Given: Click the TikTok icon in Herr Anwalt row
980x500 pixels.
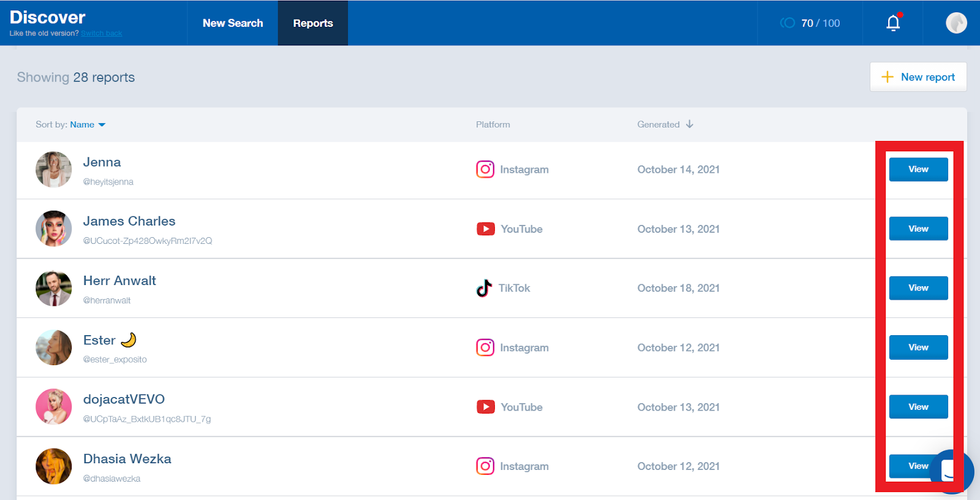Looking at the screenshot, I should [484, 288].
